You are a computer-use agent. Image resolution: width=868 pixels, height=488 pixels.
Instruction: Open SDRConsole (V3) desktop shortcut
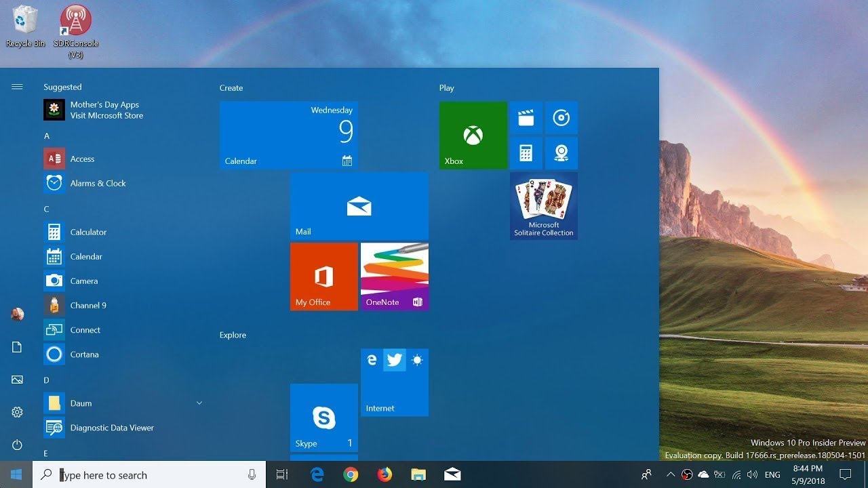(x=76, y=32)
